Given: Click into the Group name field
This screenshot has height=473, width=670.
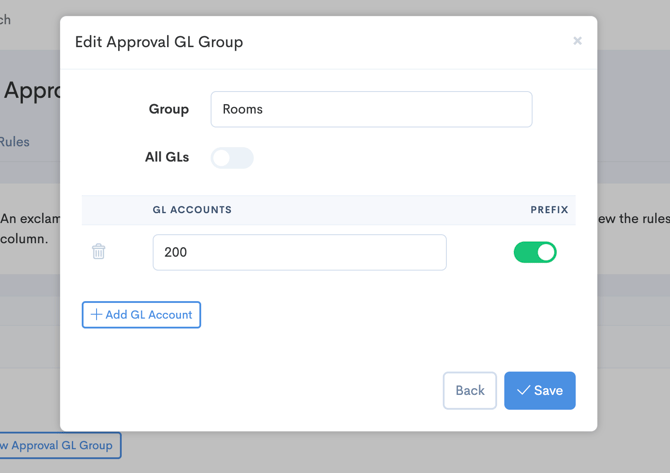Looking at the screenshot, I should pos(371,110).
